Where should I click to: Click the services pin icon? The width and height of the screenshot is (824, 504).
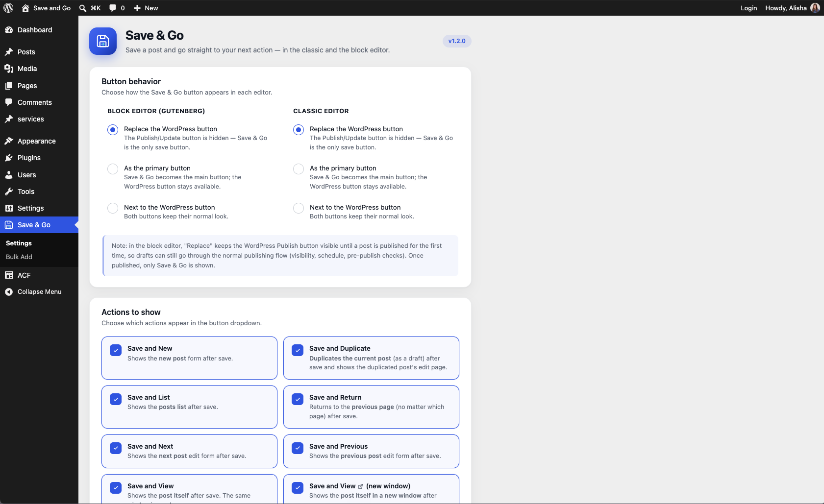[9, 119]
